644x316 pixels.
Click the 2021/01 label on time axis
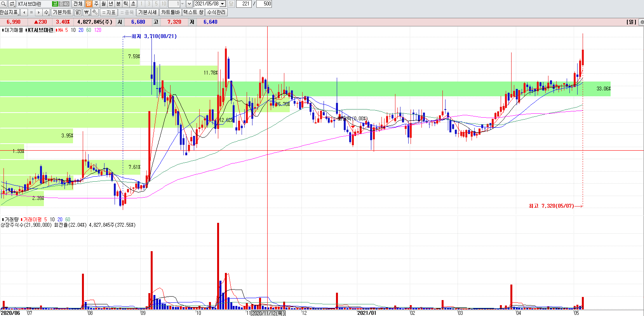367,313
